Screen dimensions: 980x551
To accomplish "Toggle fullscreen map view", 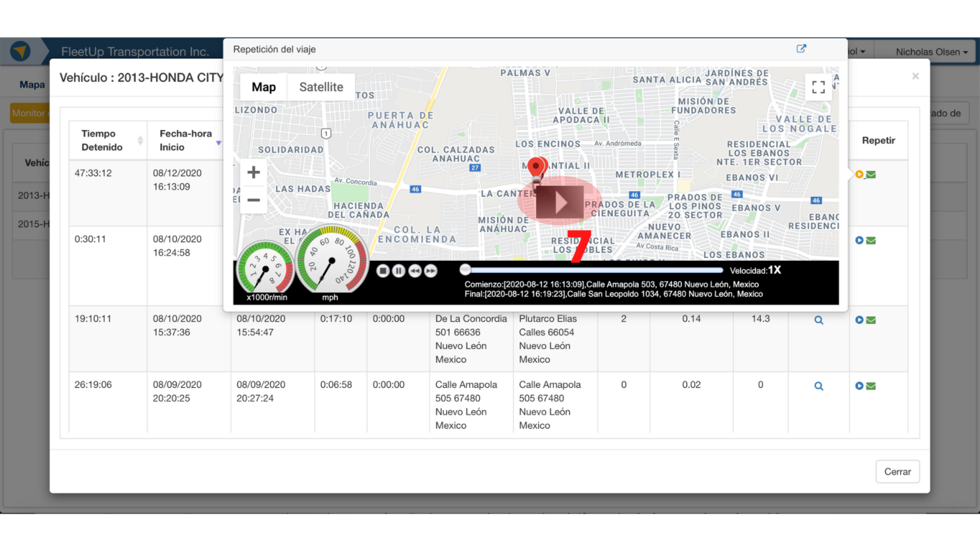I will point(819,87).
